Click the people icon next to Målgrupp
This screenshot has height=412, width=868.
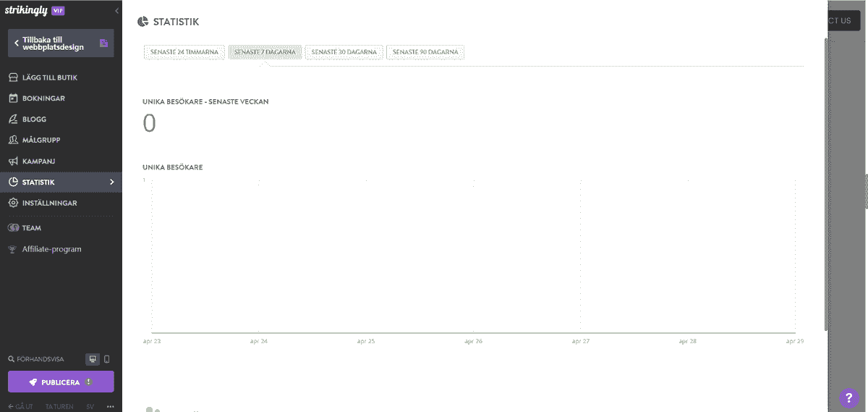(13, 140)
